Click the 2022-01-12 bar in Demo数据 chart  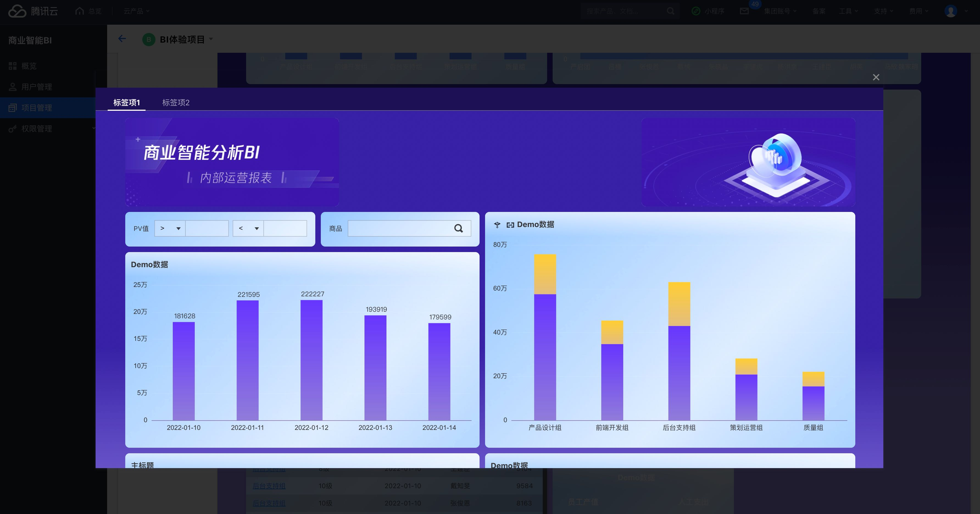click(311, 360)
